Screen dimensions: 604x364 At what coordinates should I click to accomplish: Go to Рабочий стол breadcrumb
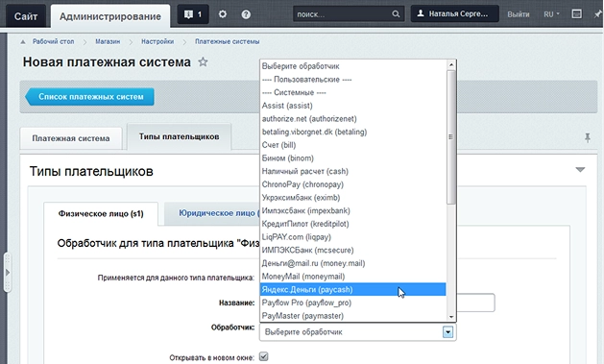(53, 41)
